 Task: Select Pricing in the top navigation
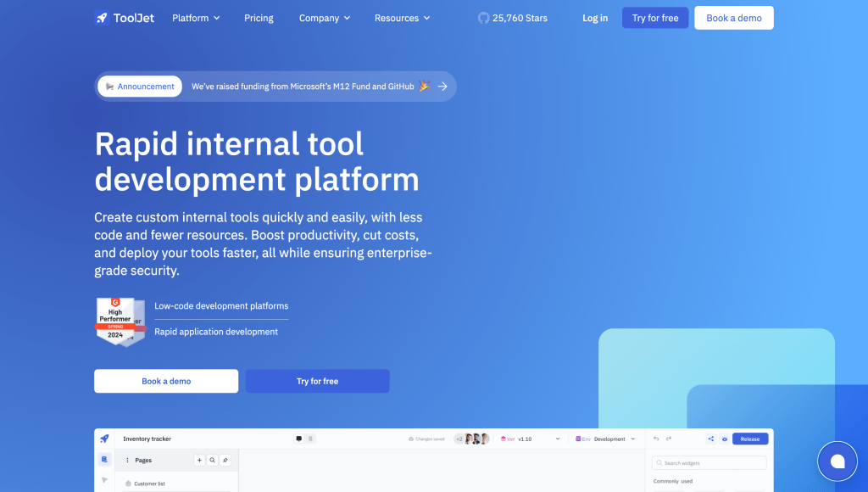pyautogui.click(x=259, y=17)
